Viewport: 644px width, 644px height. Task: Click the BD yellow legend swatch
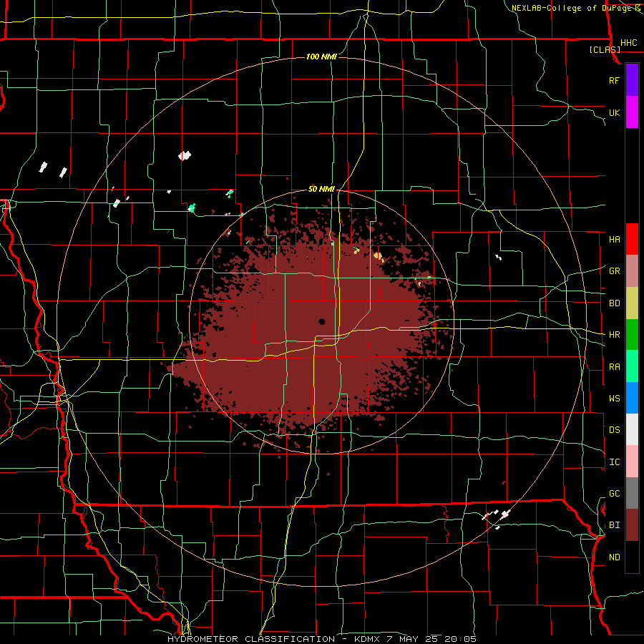pos(632,303)
